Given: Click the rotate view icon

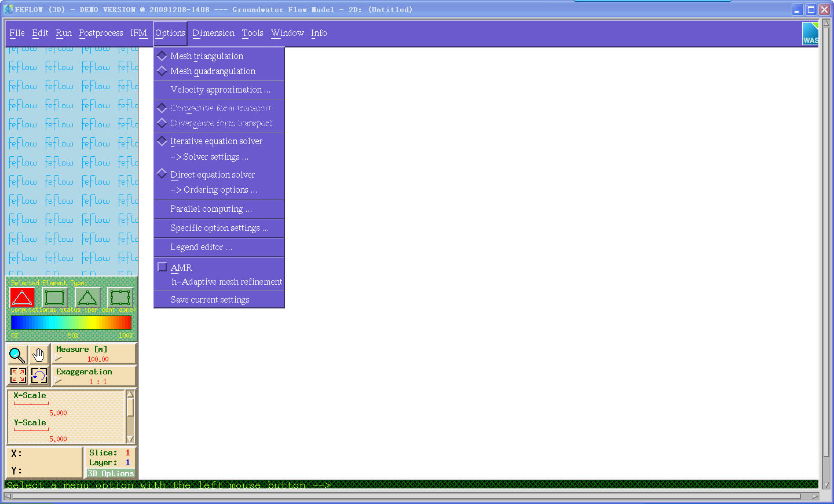Looking at the screenshot, I should (38, 376).
